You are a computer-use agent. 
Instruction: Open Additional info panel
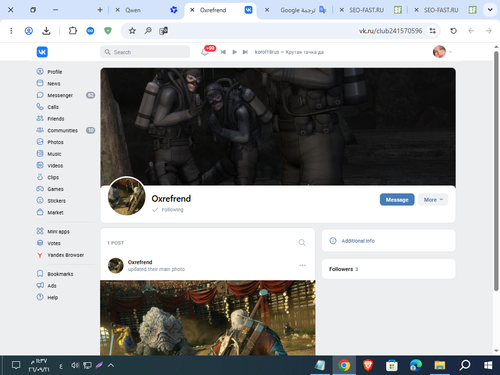click(x=388, y=241)
